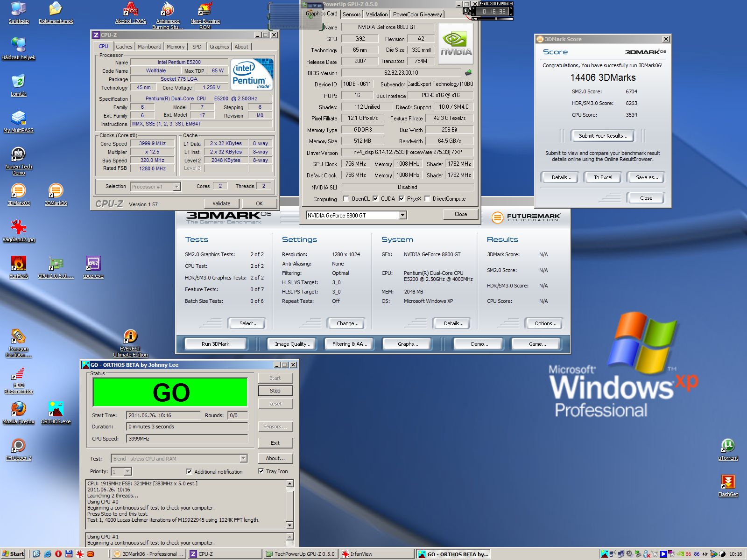
Task: Select the cpuz.exe desktop icon
Action: pyautogui.click(x=93, y=267)
